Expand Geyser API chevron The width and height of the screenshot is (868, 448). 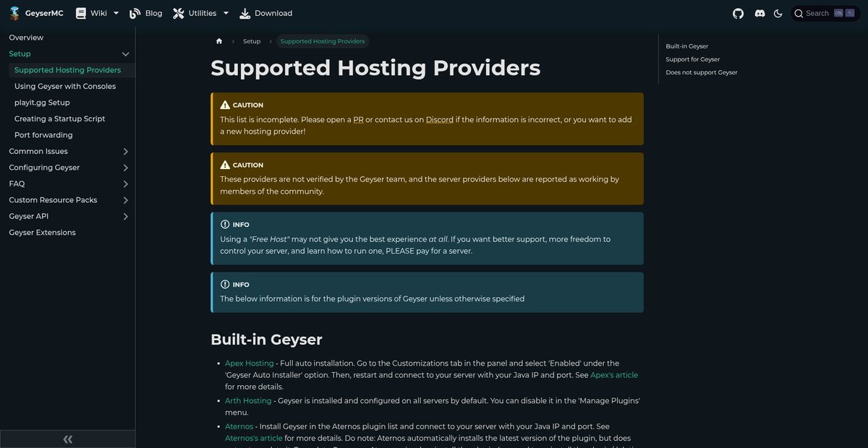[x=125, y=217]
